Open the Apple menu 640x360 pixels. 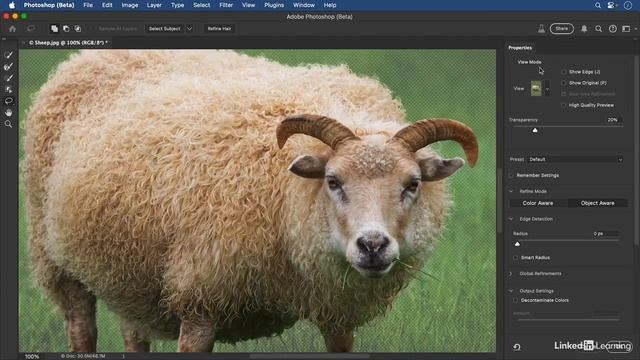12,5
